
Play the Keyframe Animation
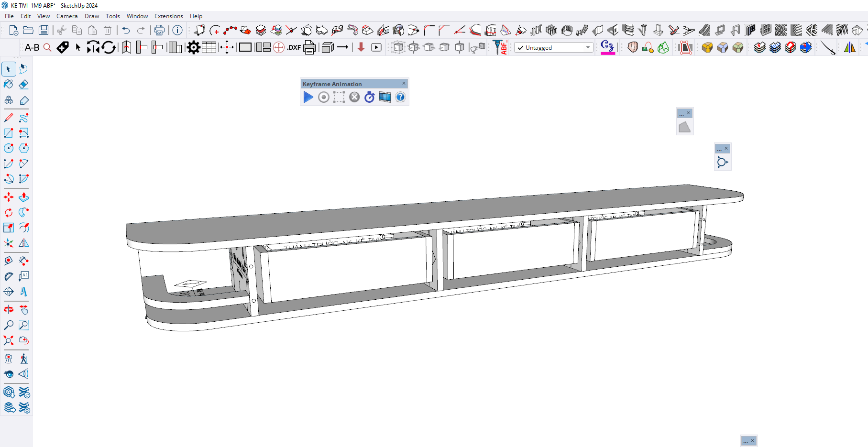(x=308, y=98)
